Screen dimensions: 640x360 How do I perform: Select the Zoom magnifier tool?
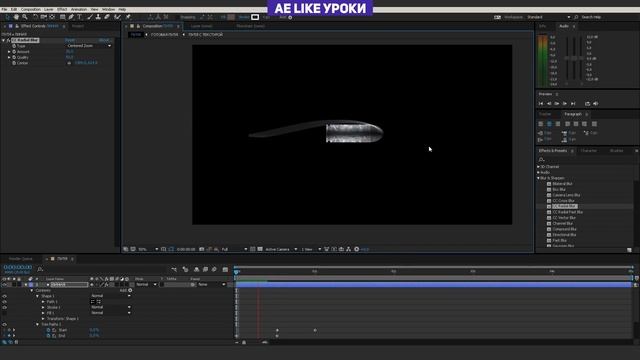(x=25, y=17)
